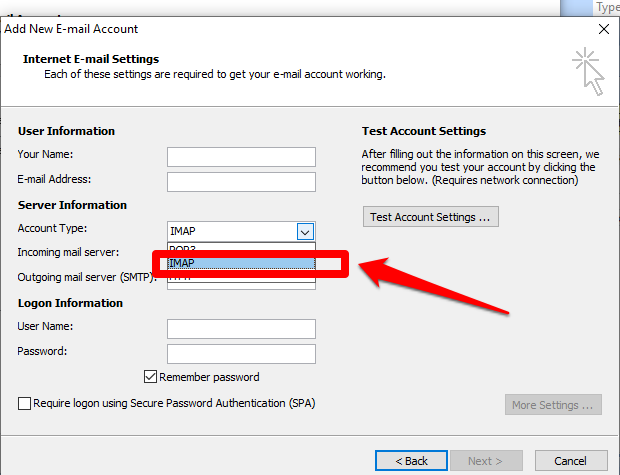Focus the Password input field
The width and height of the screenshot is (620, 475).
(241, 354)
